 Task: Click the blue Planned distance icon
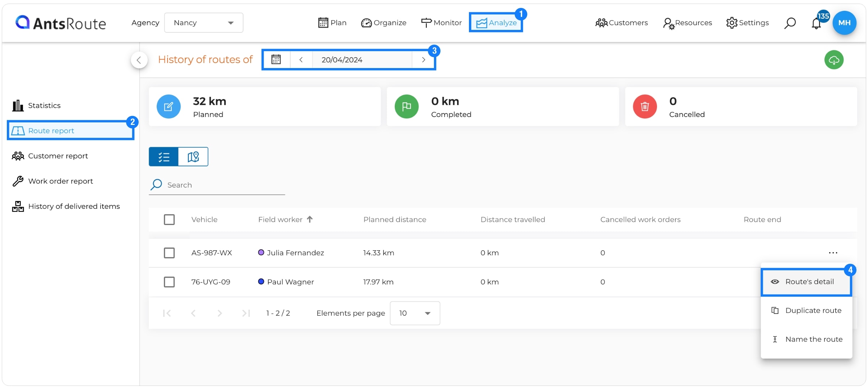(x=169, y=107)
